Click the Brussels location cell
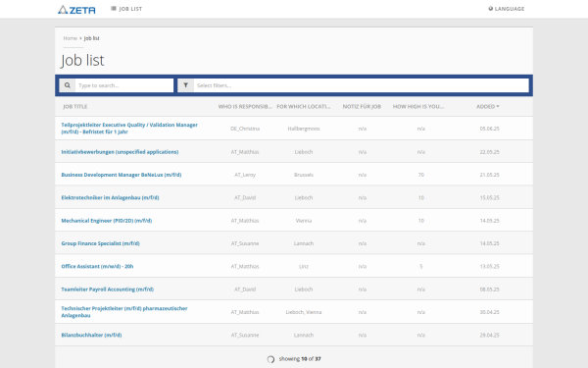This screenshot has height=368, width=588. pos(304,175)
